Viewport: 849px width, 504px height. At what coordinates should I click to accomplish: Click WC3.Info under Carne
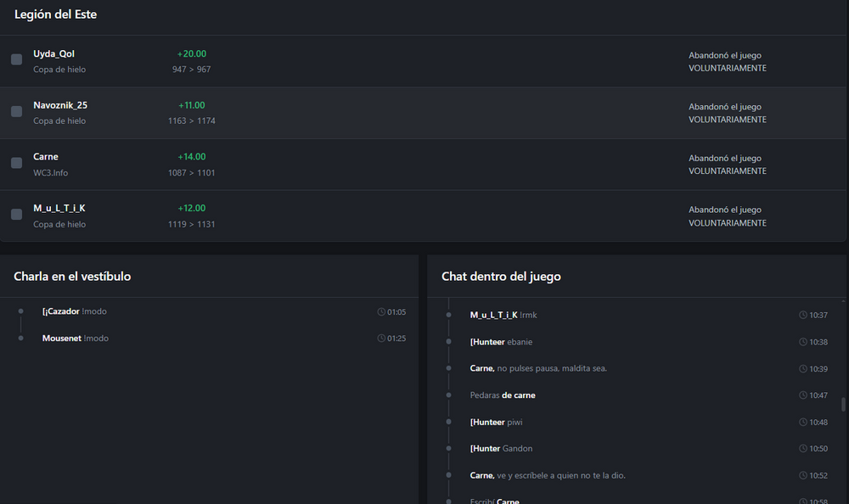[x=50, y=173]
